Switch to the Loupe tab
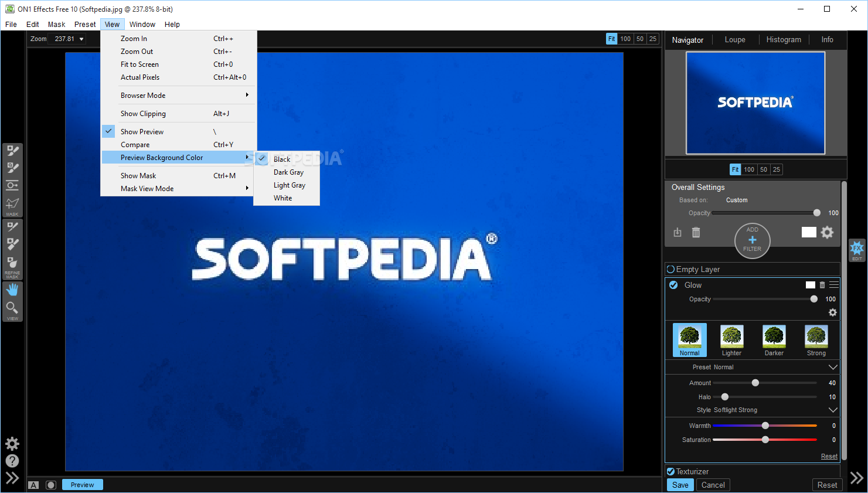Viewport: 868px width, 493px height. (735, 40)
